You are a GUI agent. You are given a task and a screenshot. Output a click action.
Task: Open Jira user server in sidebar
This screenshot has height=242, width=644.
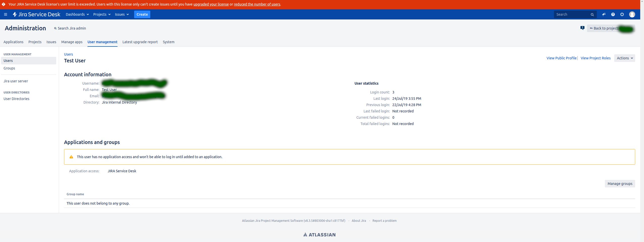16,81
